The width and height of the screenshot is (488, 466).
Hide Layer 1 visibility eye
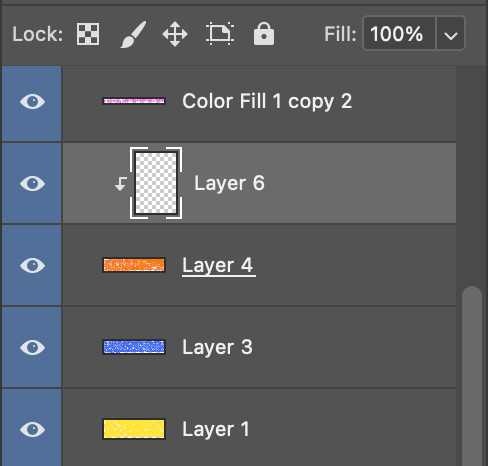(32, 429)
